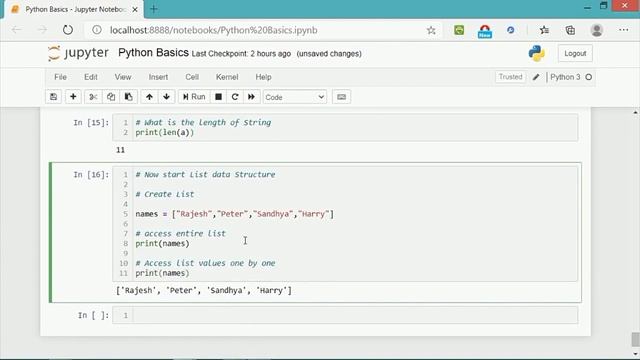Viewport: 640px width, 360px height.
Task: Open the Insert menu
Action: [158, 77]
